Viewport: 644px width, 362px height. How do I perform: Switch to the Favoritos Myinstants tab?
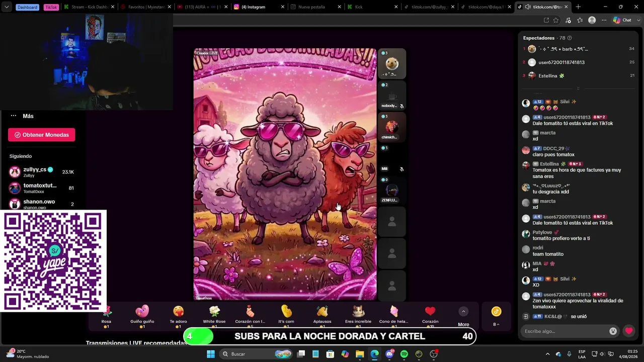145,7
